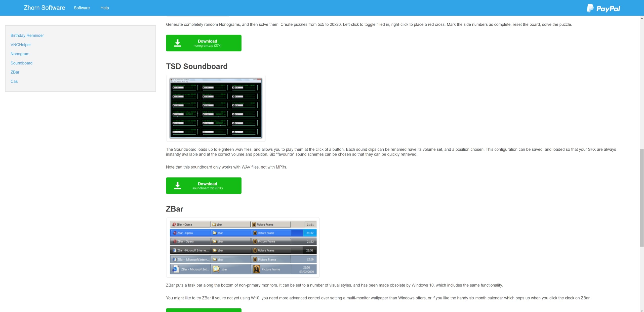Click the scrollbar up arrow
The image size is (644, 312).
[642, 18]
